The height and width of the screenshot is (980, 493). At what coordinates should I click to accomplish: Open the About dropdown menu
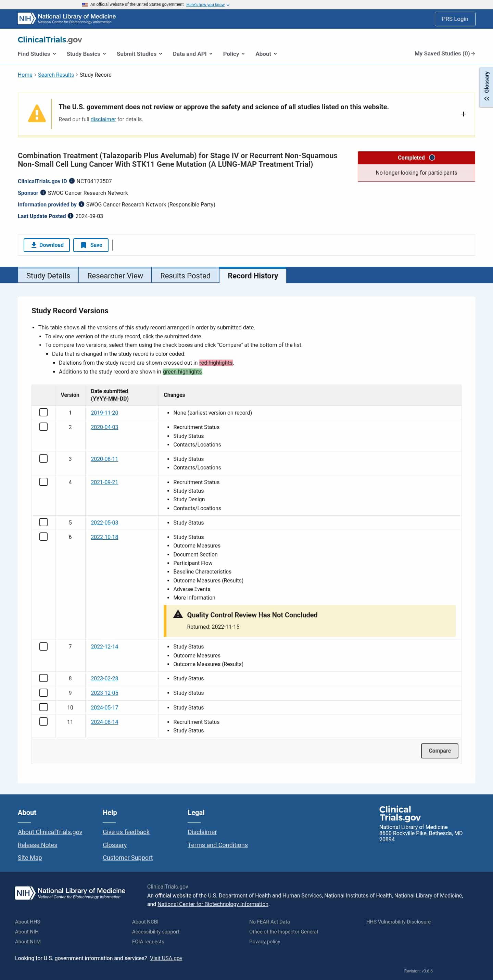[266, 54]
